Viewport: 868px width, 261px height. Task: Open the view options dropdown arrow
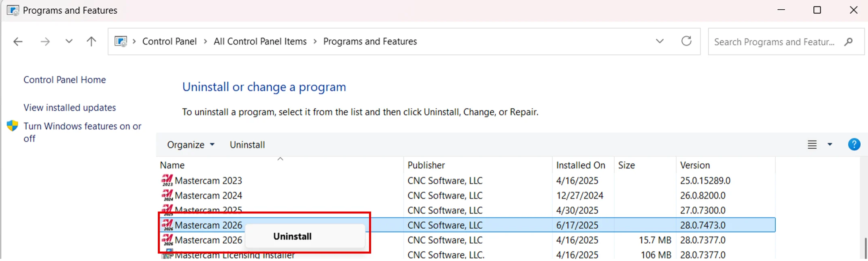tap(830, 145)
